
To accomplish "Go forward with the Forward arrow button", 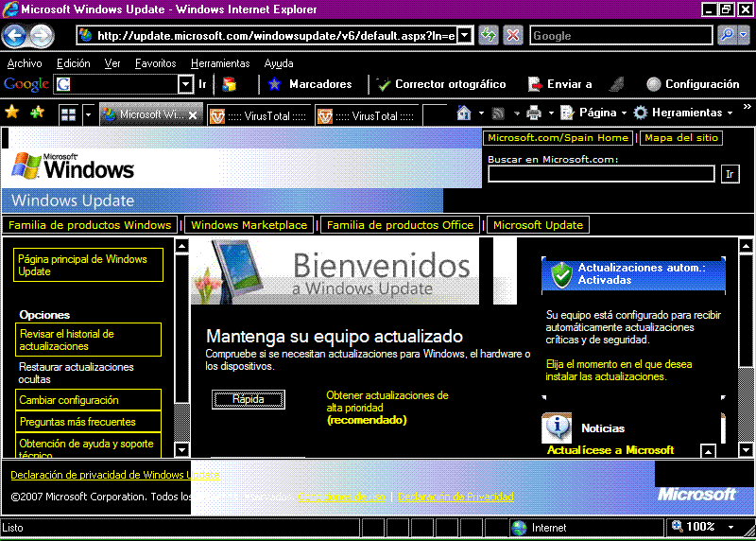I will click(42, 35).
